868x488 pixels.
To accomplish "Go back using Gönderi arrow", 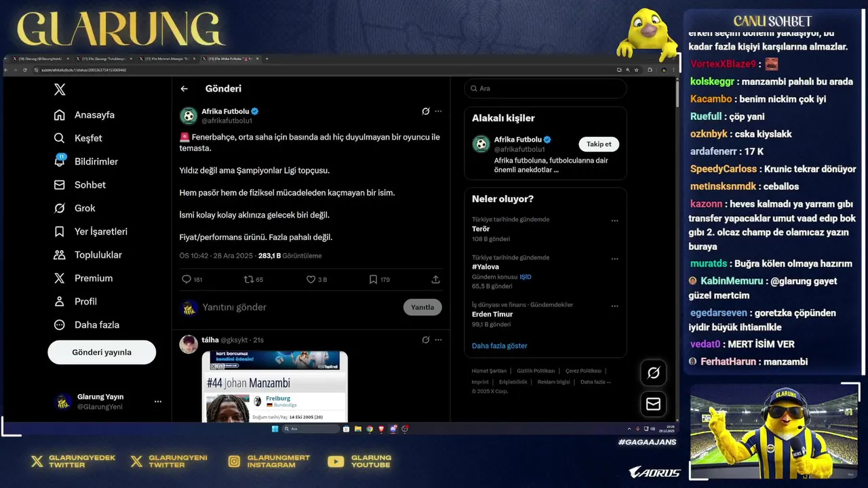I will (x=184, y=89).
